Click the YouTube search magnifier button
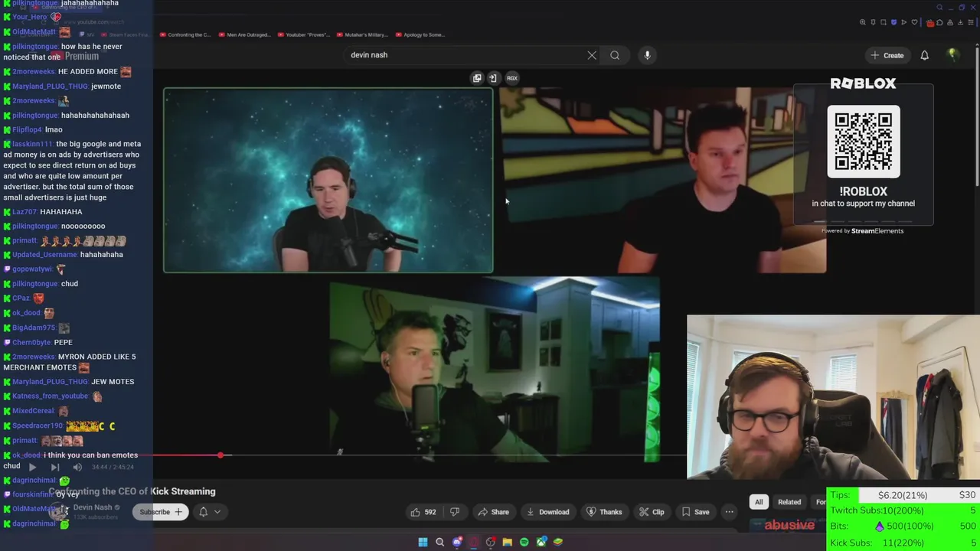Viewport: 980px width, 551px height. (x=615, y=55)
